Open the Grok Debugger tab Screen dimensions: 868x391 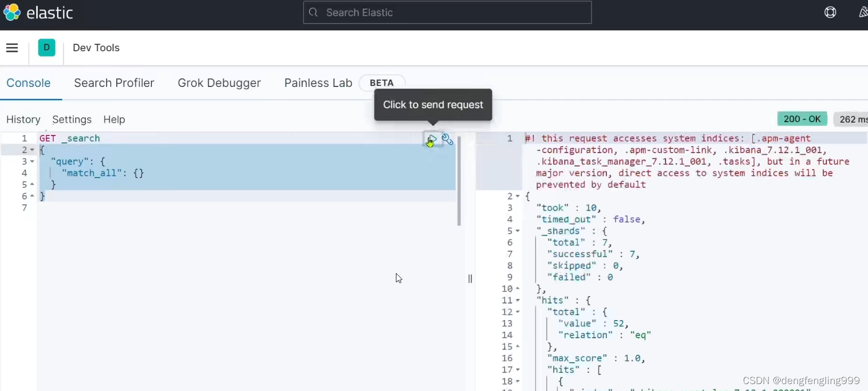219,83
